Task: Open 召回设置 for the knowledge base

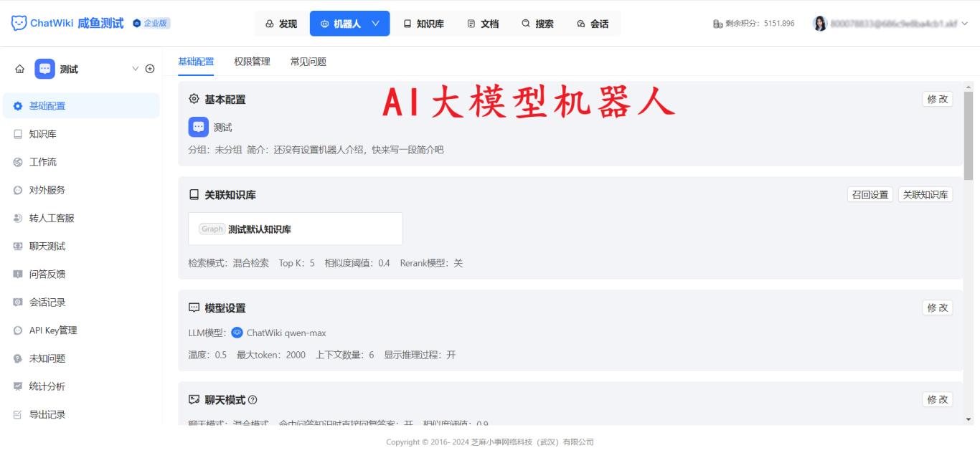Action: tap(870, 194)
